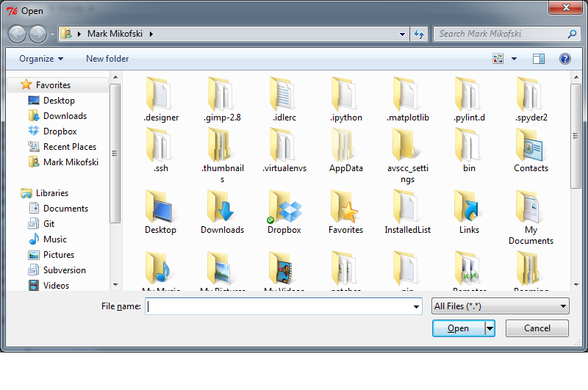Image resolution: width=588 pixels, height=390 pixels.
Task: Click the Cancel button
Action: (x=537, y=328)
